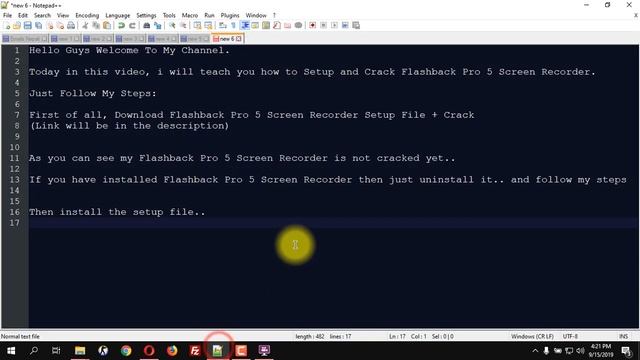This screenshot has height=360, width=640.
Task: Open FileZilla from the taskbar
Action: [195, 351]
